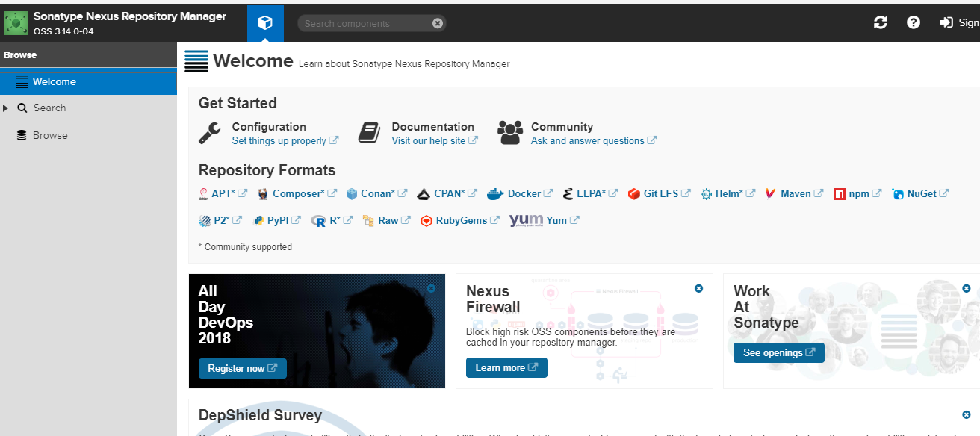Open the PyPI format link

(284, 220)
